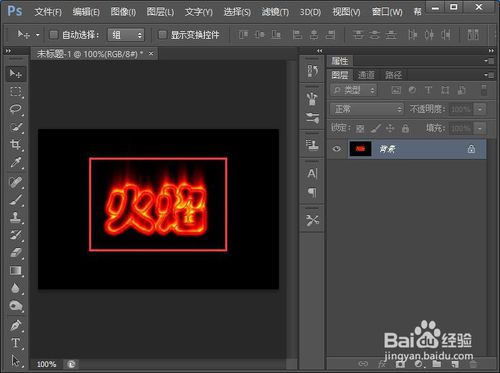This screenshot has height=373, width=500.
Task: Toggle layer filtering switch on
Action: (484, 90)
